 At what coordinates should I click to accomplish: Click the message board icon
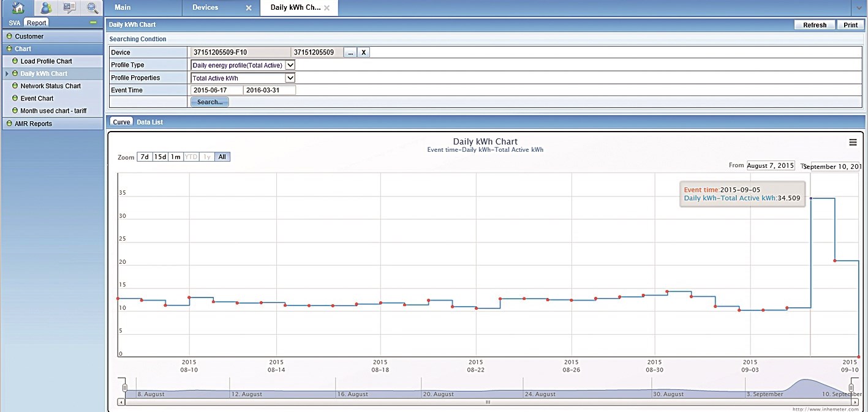coord(69,8)
